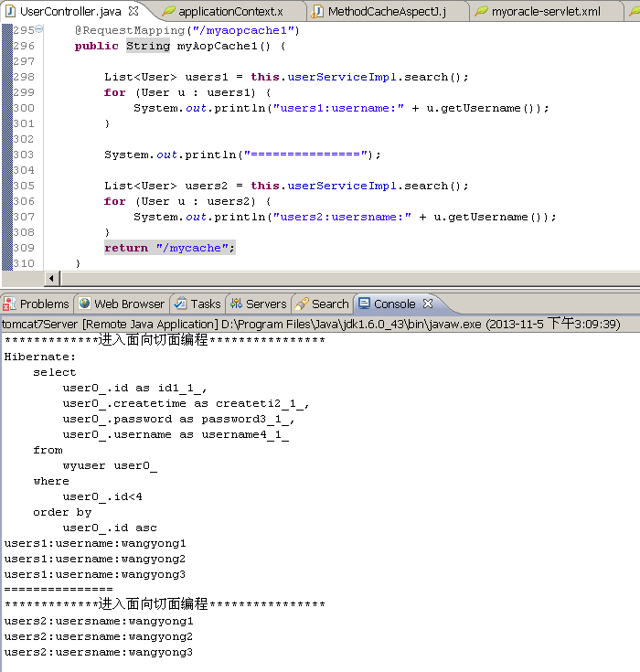Viewport: 640px width, 672px height.
Task: Click the editor horizontal scrollbar track
Action: point(350,279)
